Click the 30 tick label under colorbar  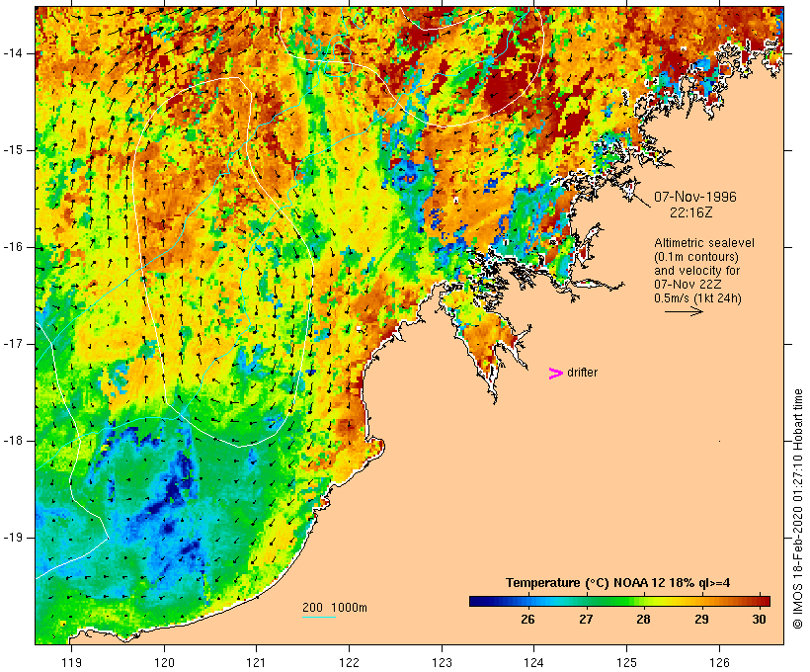[759, 620]
